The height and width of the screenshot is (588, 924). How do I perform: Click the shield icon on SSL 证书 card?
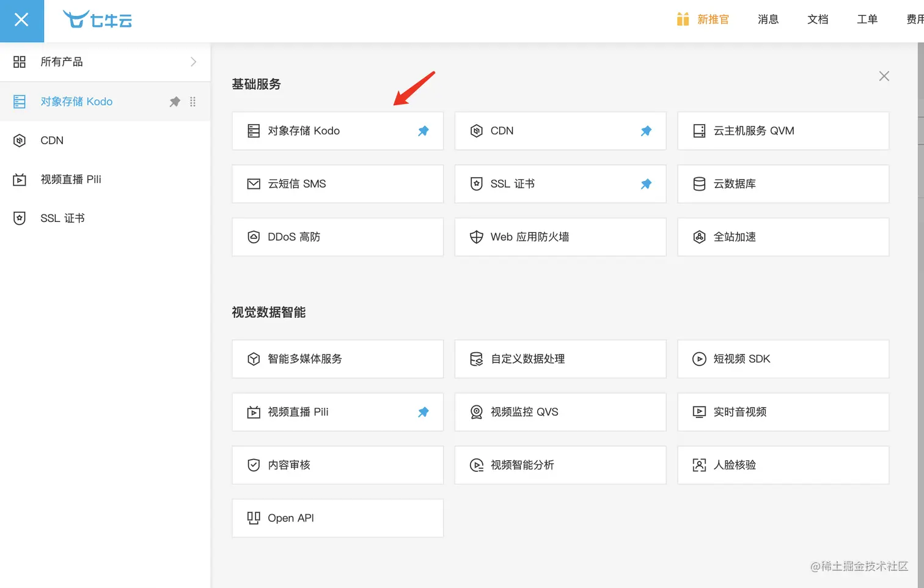pyautogui.click(x=477, y=184)
